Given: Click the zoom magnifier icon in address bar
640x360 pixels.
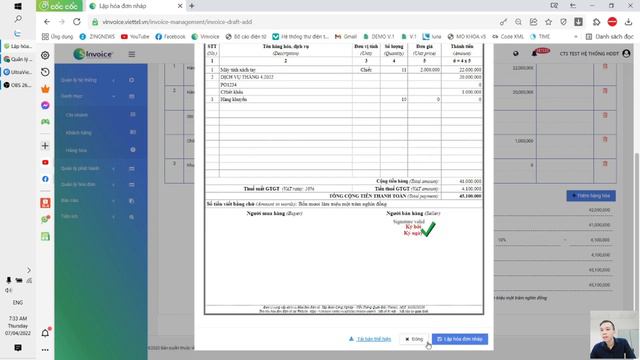Looking at the screenshot, I should click(x=518, y=22).
